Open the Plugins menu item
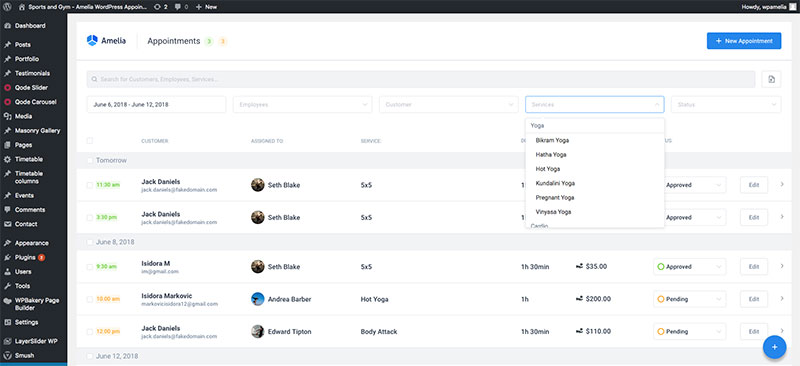 click(x=24, y=257)
